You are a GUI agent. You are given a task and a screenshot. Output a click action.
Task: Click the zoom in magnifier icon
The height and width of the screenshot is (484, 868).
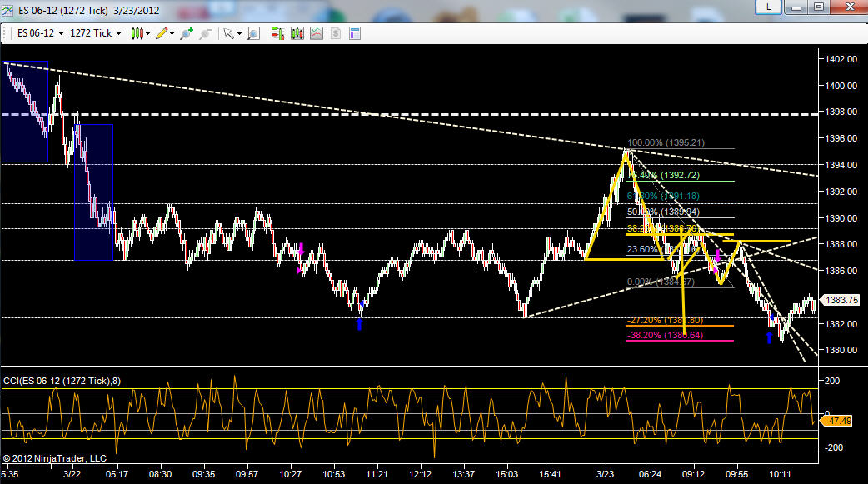187,34
